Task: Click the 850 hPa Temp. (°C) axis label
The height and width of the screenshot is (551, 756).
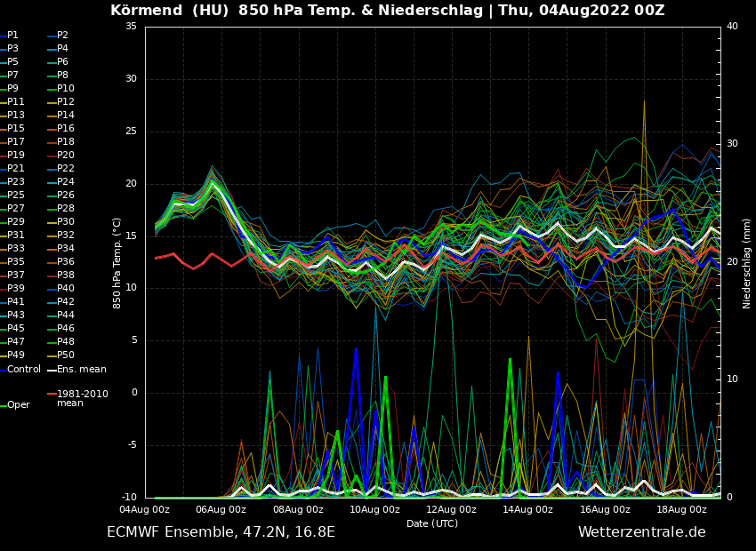Action: click(117, 262)
